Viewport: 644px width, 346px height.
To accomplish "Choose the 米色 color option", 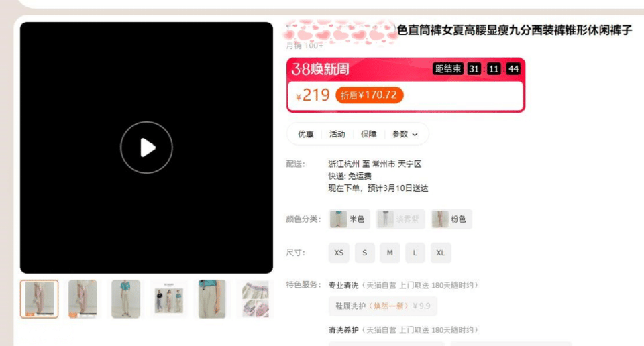I will coord(350,219).
